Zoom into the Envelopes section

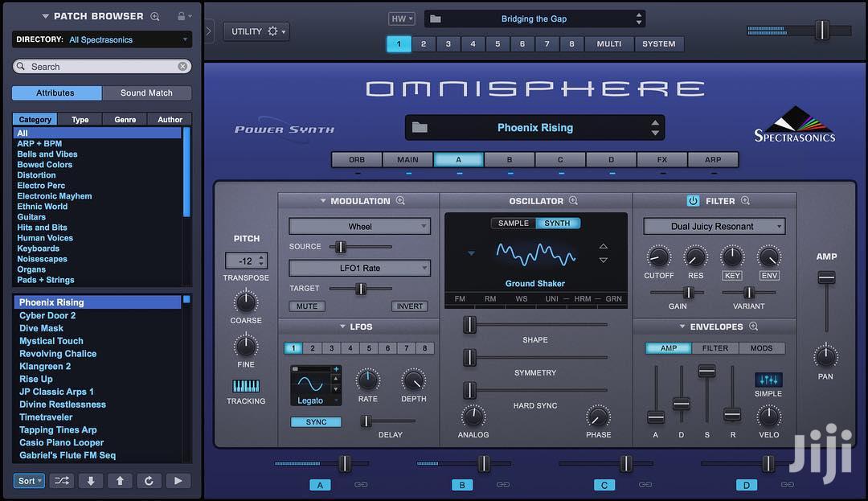point(753,326)
